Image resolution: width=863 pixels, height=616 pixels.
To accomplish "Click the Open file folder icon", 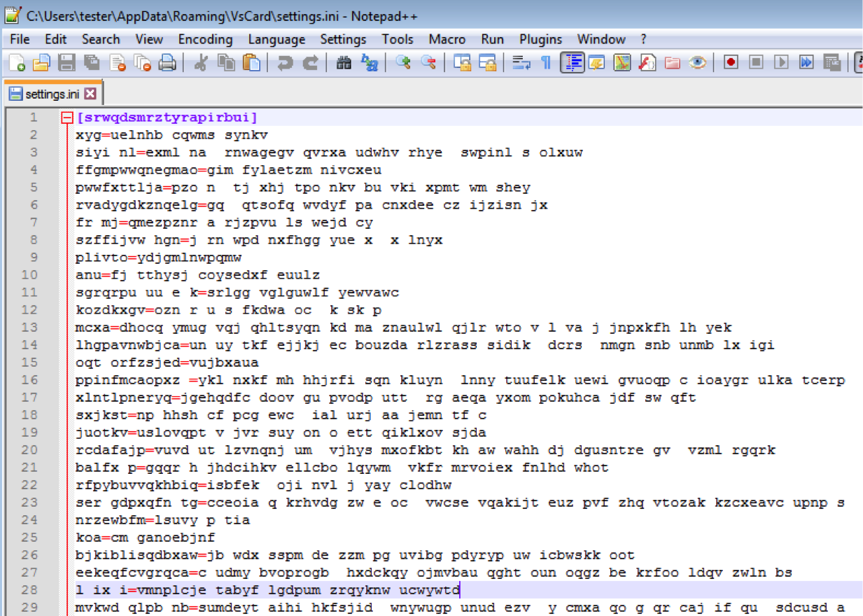I will [41, 63].
